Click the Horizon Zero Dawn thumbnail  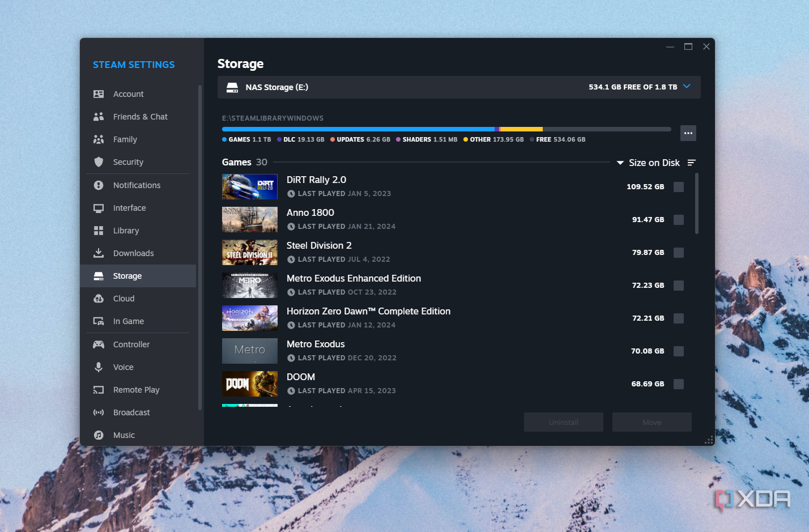250,318
